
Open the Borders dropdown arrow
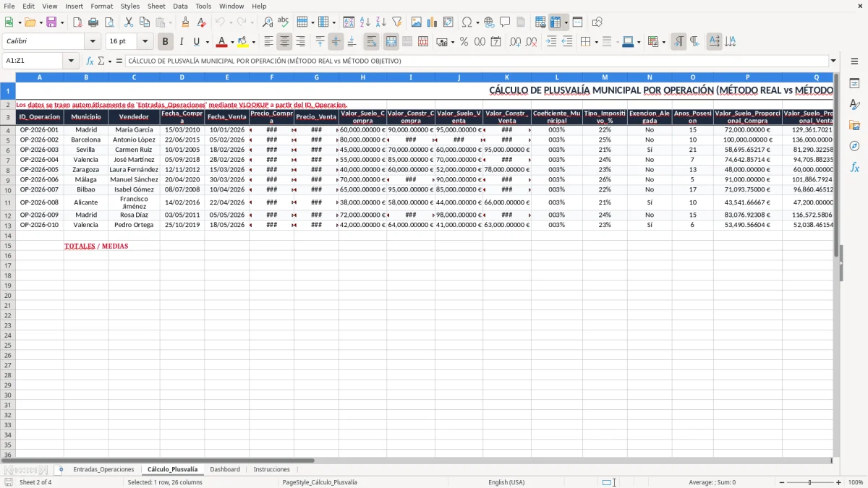tap(596, 42)
